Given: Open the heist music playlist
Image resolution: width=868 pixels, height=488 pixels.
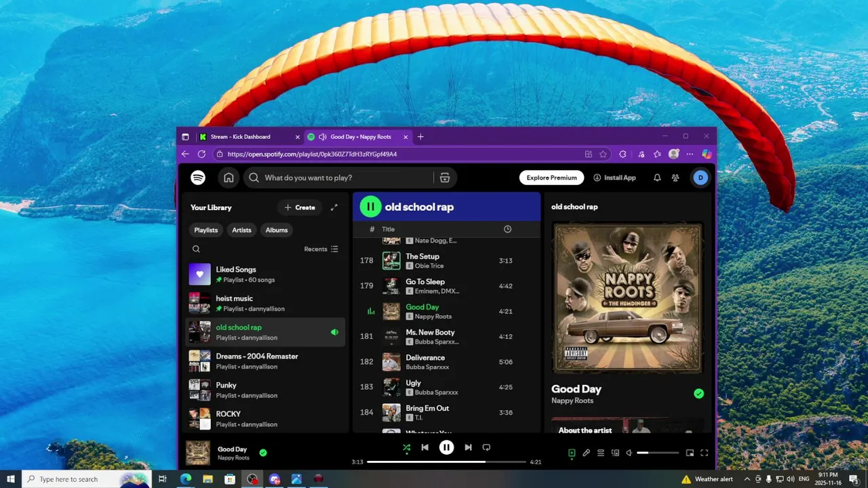Looking at the screenshot, I should (x=265, y=303).
